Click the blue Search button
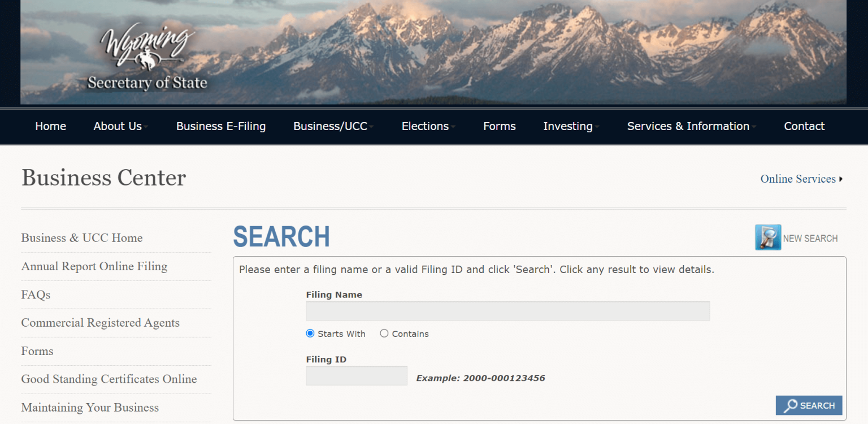This screenshot has width=868, height=424. (x=809, y=405)
